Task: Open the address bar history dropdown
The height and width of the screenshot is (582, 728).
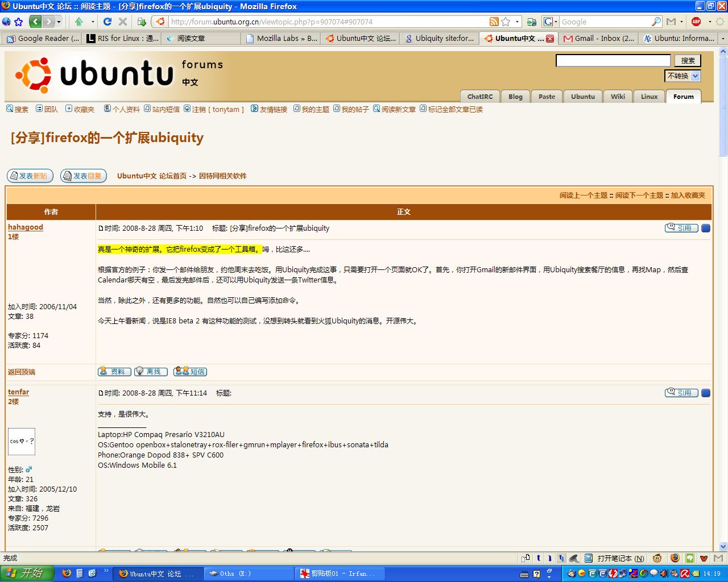Action: [517, 22]
